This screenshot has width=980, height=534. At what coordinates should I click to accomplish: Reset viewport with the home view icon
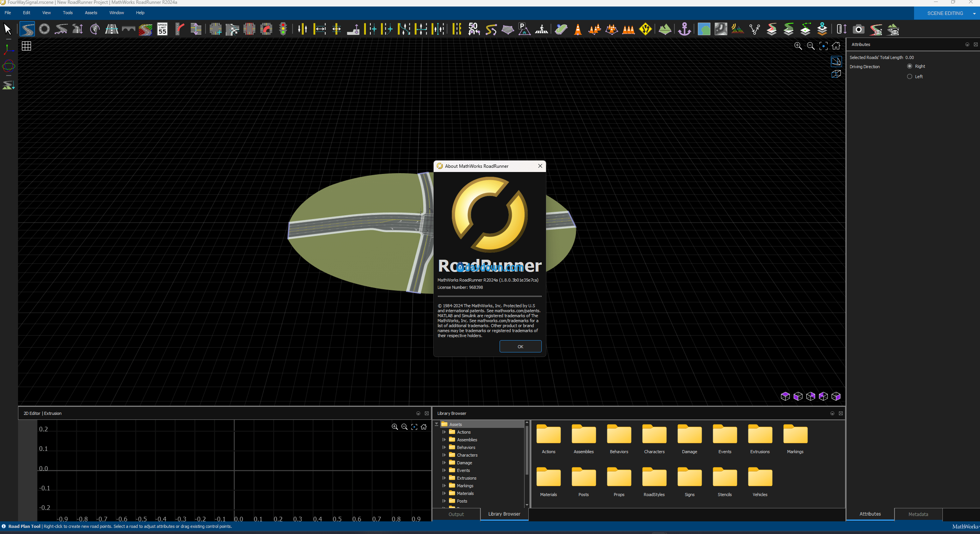(x=836, y=46)
